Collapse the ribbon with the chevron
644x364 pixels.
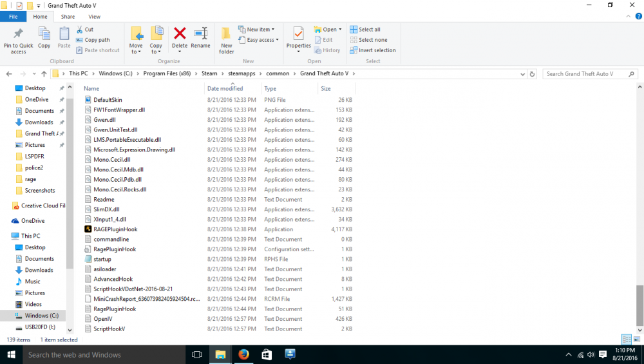point(628,17)
